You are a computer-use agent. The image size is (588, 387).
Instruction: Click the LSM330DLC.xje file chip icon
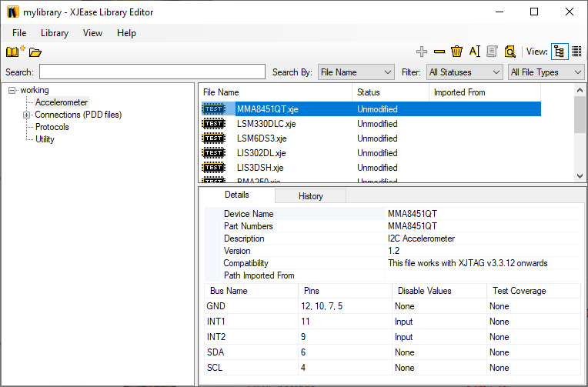[x=213, y=124]
